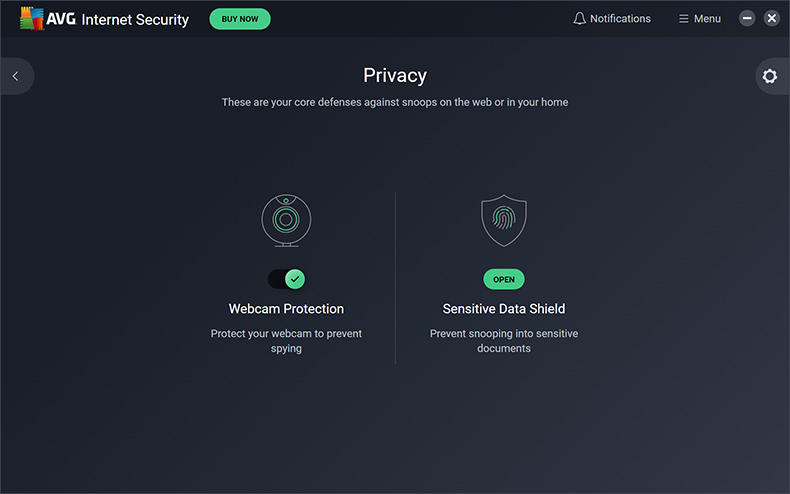Click 'These are your core defenses' subtitle
Screen dimensions: 790x494
pos(395,102)
